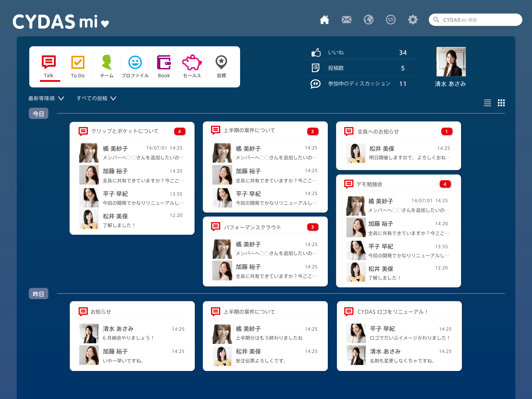Click message 受注伝票よろしくです。
Screen dimensions: 532x399
pos(261,361)
